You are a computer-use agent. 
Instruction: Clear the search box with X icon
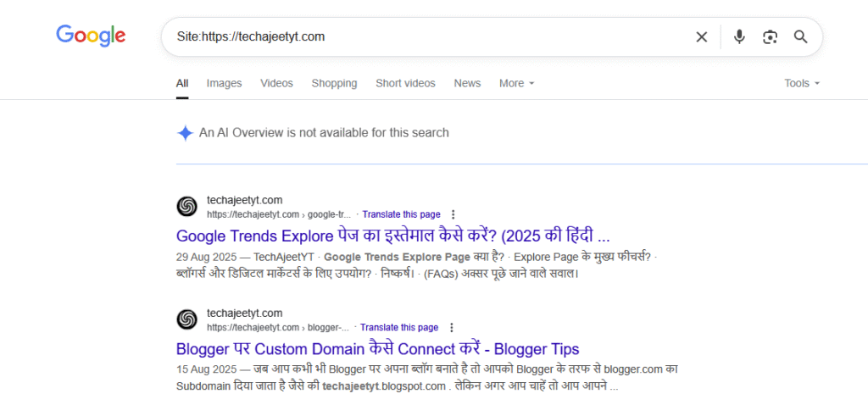(x=701, y=36)
